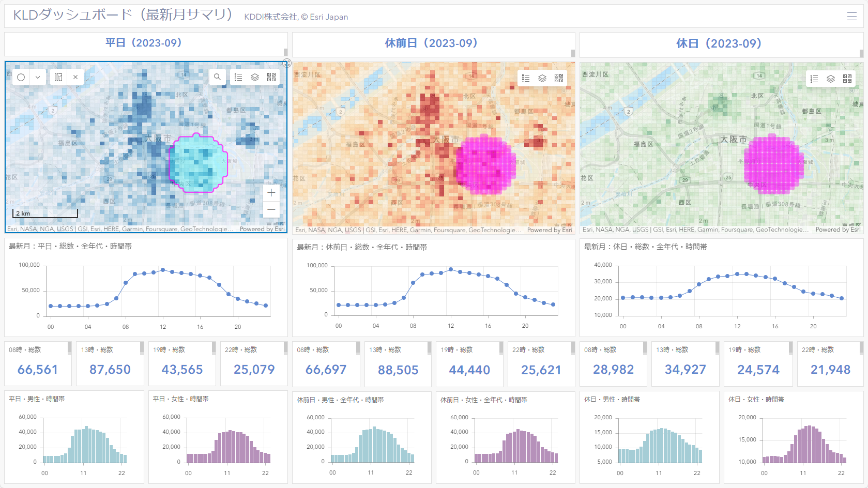
Task: Open the dashboard hamburger menu
Action: (852, 17)
